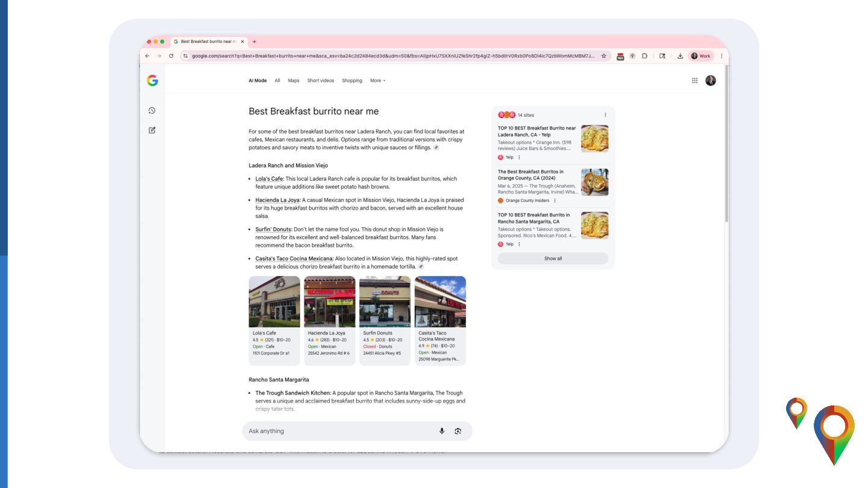
Task: Open a new browser tab
Action: point(254,42)
